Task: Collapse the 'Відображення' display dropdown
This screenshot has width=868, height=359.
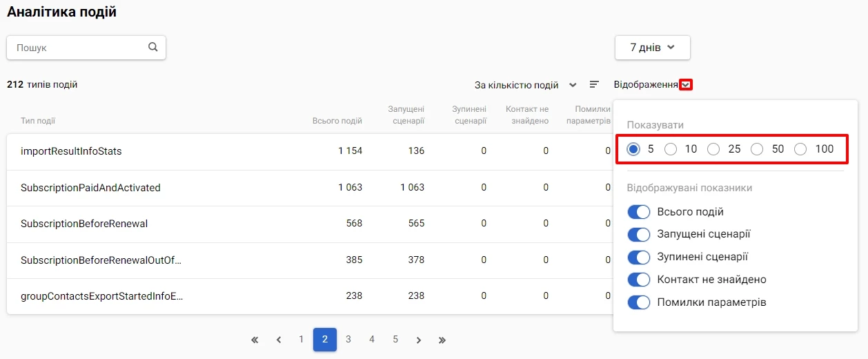Action: coord(686,85)
